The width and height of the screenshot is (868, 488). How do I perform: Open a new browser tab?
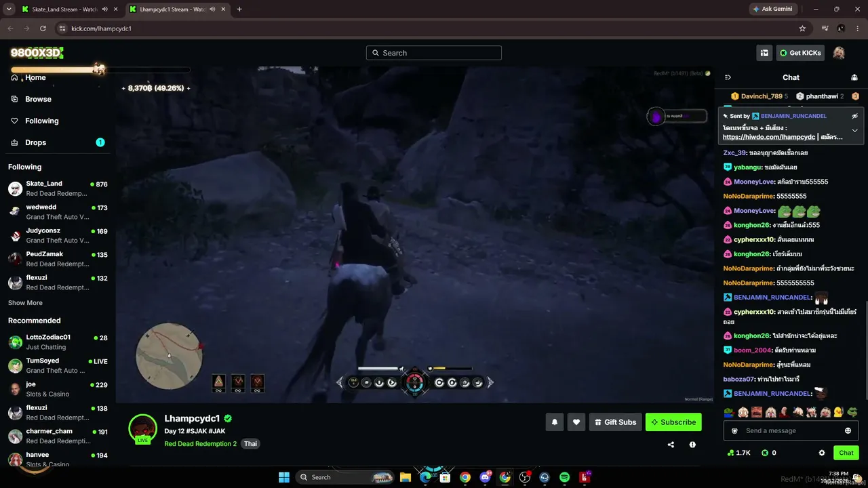[x=239, y=9]
